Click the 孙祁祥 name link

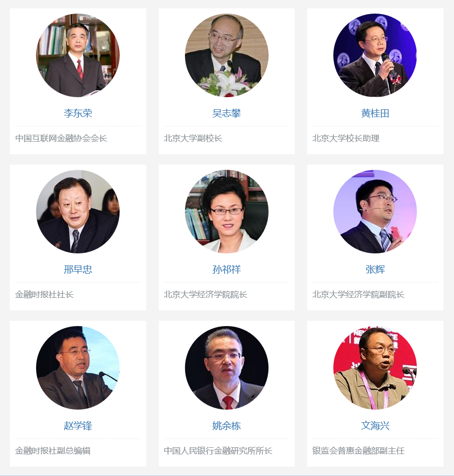pos(226,269)
